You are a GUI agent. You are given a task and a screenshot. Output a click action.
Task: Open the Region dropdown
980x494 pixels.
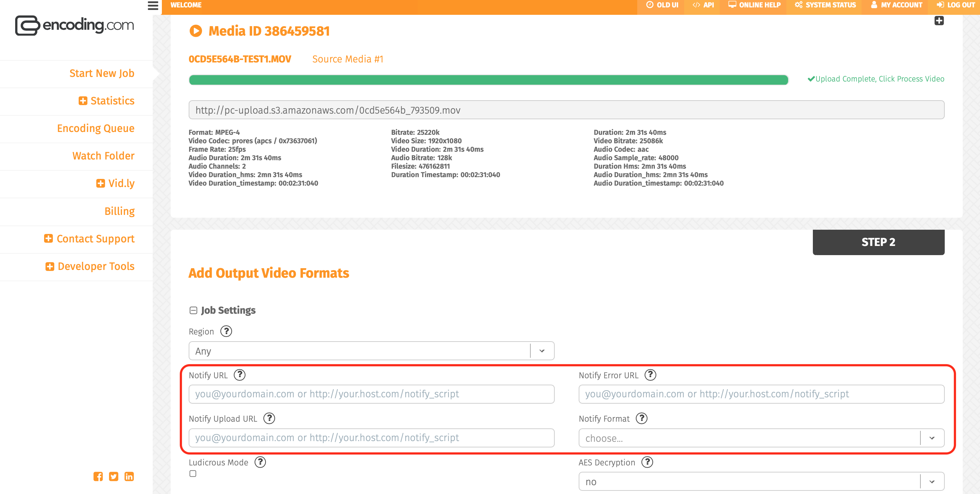point(371,350)
